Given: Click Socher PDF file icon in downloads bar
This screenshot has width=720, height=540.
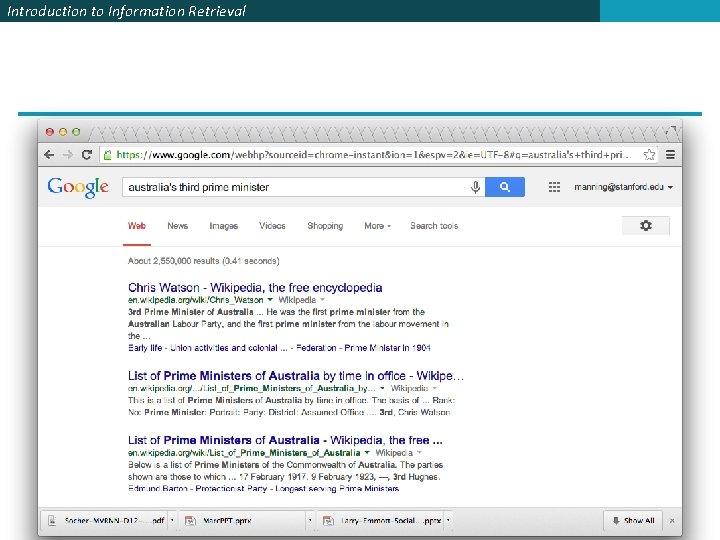Looking at the screenshot, I should click(x=52, y=521).
